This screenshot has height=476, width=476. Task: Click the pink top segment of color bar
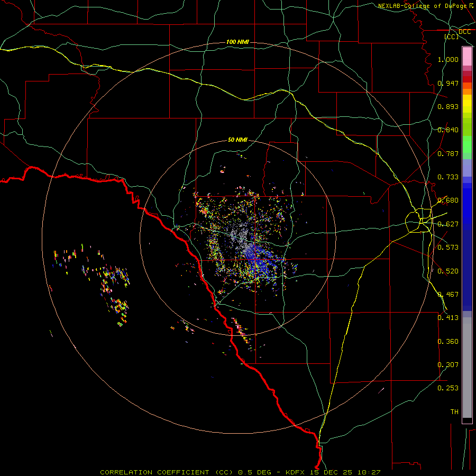467,57
